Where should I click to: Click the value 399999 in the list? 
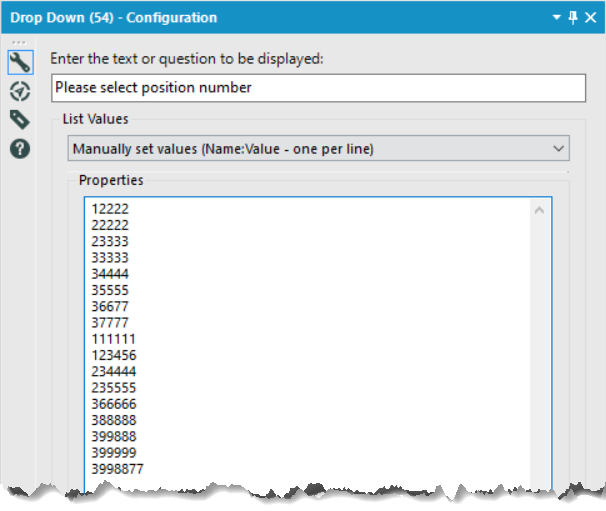point(113,452)
